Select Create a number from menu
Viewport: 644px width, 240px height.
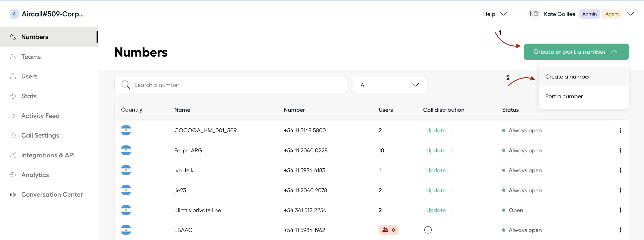[583, 76]
